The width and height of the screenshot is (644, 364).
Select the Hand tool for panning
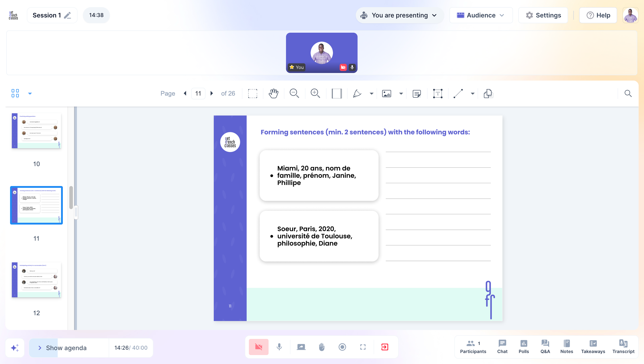pyautogui.click(x=273, y=93)
